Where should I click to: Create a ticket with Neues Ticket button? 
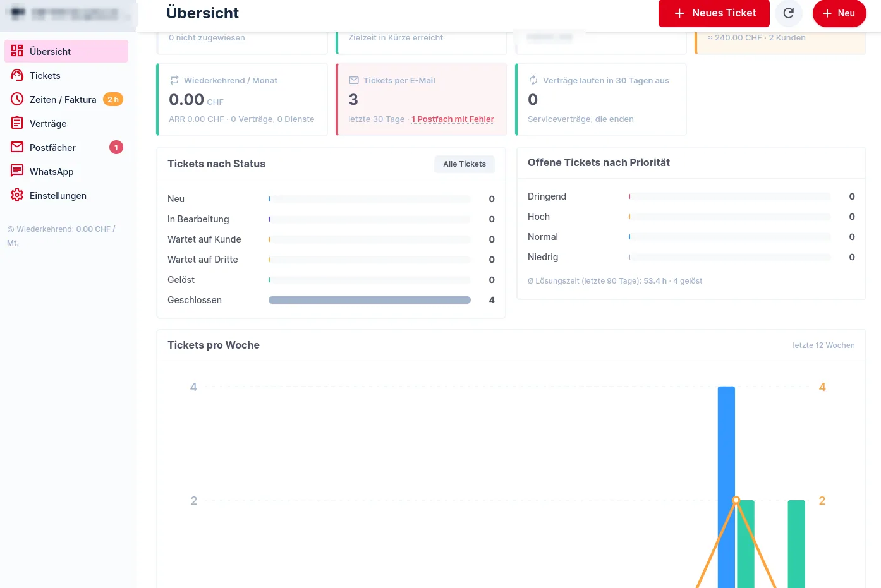point(714,13)
